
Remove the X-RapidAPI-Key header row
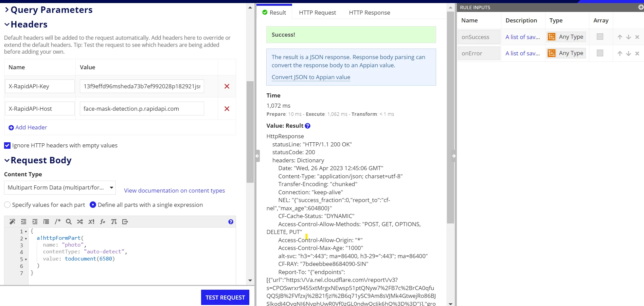pyautogui.click(x=227, y=86)
